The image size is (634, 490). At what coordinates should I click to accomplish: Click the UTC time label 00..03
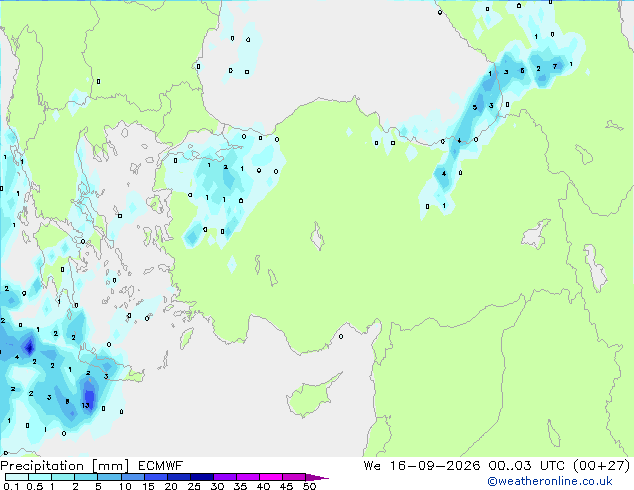[x=509, y=466]
